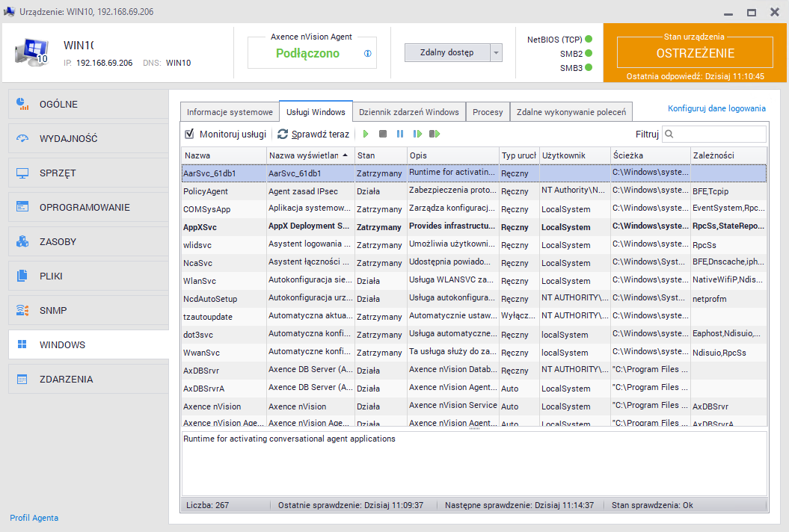789x532 pixels.
Task: Switch to the Dziennik zdarzeń Windows tab
Action: [408, 112]
